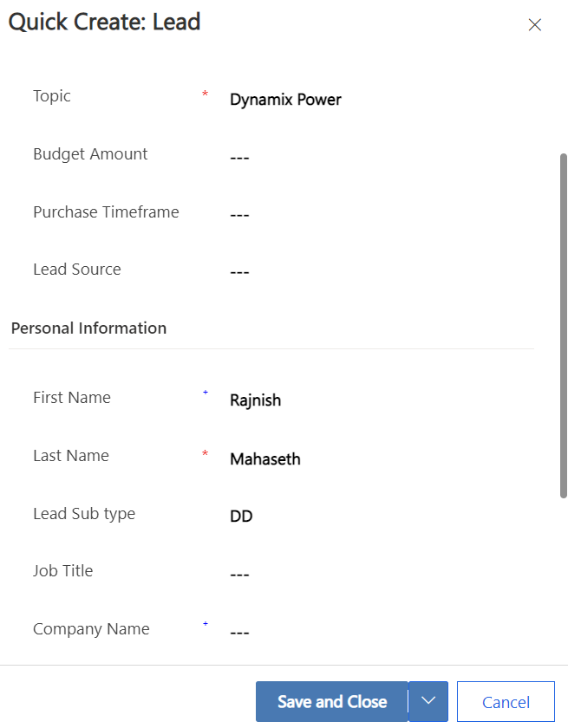Click the Save and Close button
The image size is (568, 728).
(x=331, y=701)
